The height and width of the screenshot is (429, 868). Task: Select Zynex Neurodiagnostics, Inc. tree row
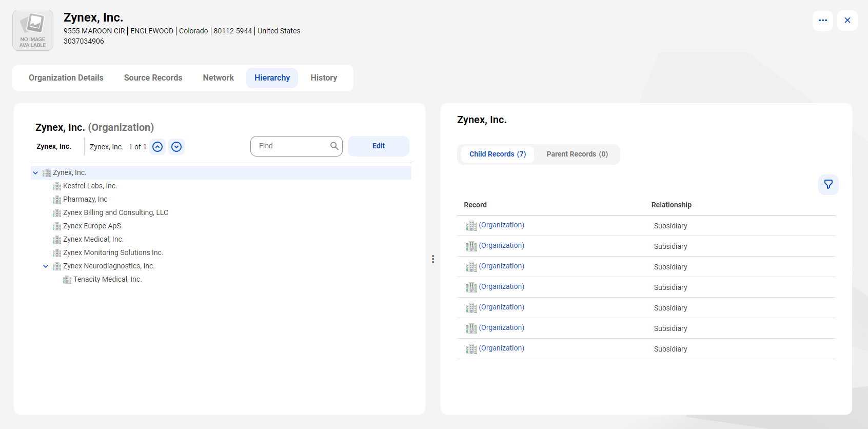(x=109, y=266)
